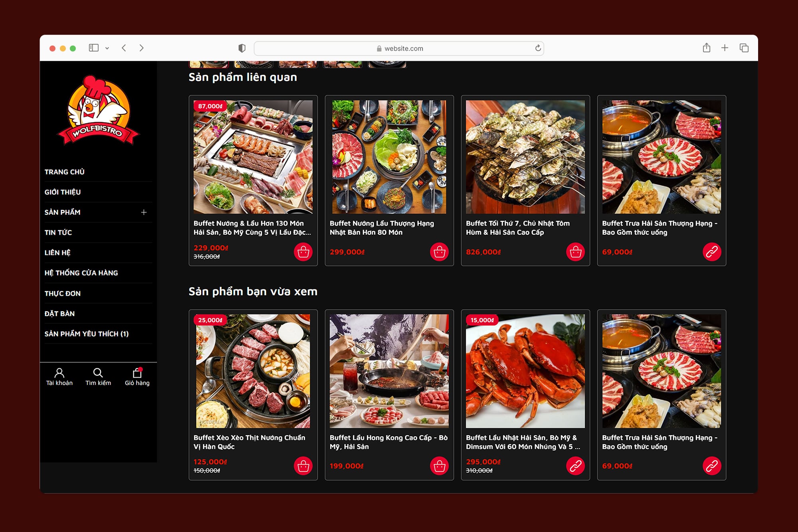Add the 229,000đ Buffet Nướng & Lẩu to cart

tap(303, 252)
